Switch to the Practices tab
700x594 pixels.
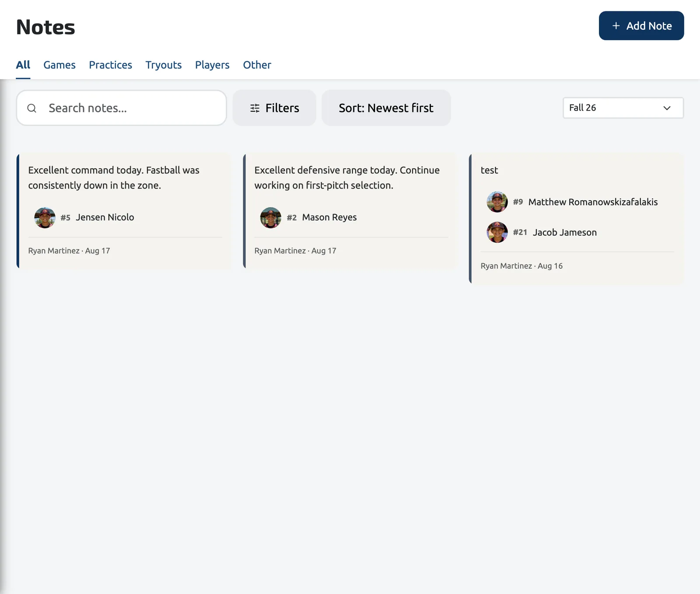click(111, 65)
